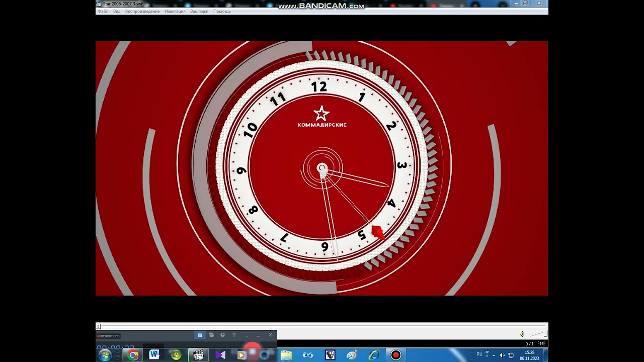Open the system volume tray icon
This screenshot has height=362, width=644.
pos(502,355)
